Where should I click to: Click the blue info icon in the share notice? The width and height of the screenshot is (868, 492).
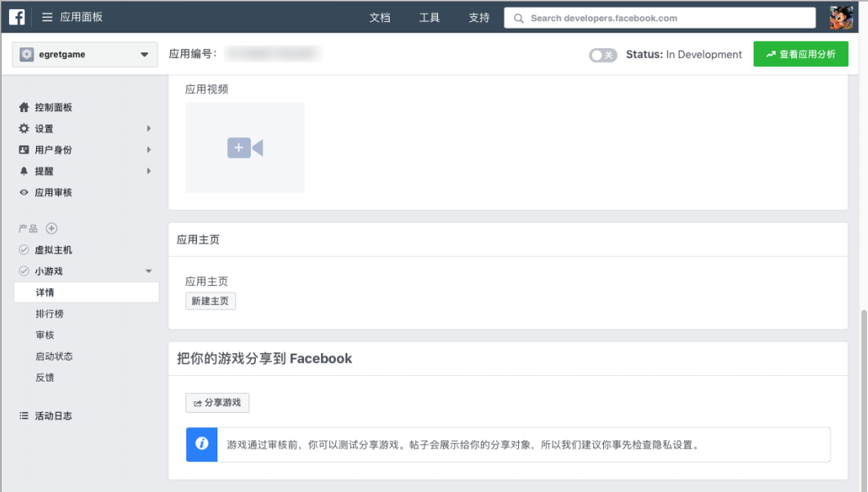(x=201, y=445)
